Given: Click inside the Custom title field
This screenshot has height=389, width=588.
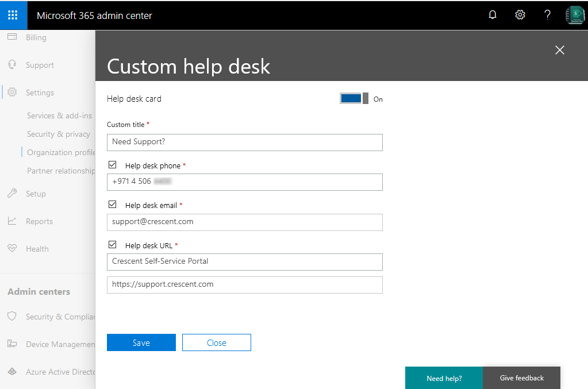Looking at the screenshot, I should [x=244, y=142].
